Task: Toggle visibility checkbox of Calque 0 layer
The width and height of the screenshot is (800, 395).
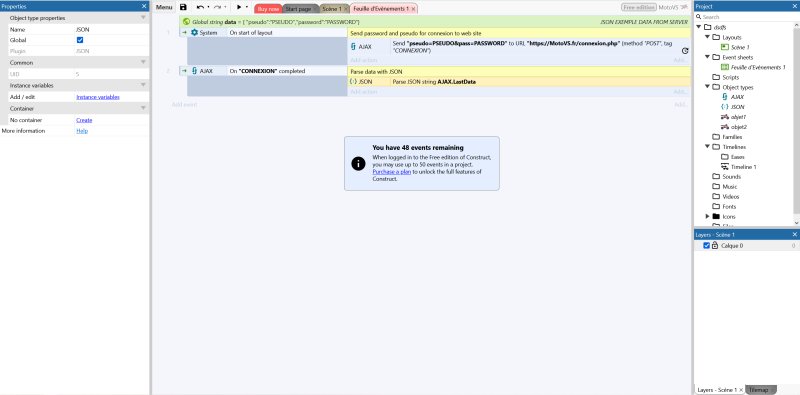Action: 707,245
